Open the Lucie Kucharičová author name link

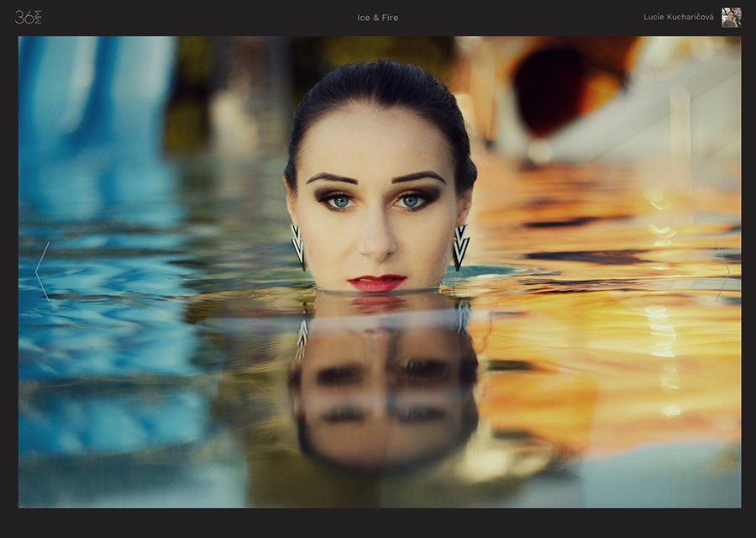pos(678,18)
